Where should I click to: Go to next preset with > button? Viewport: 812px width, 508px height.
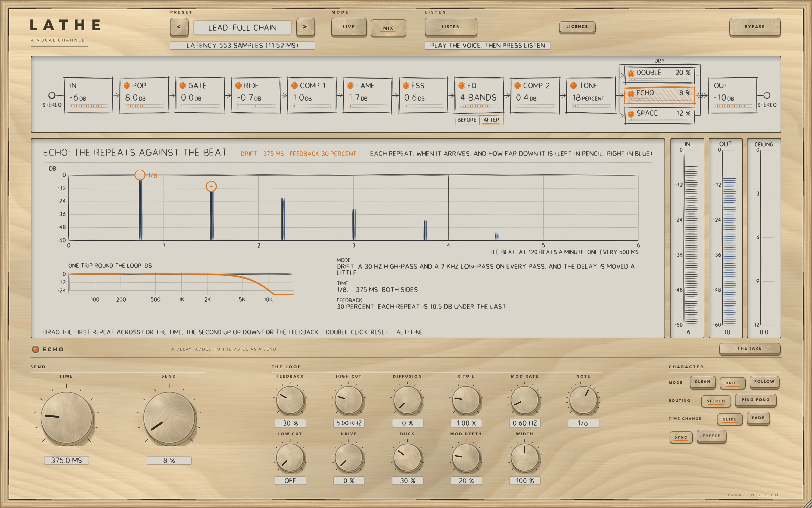point(305,27)
